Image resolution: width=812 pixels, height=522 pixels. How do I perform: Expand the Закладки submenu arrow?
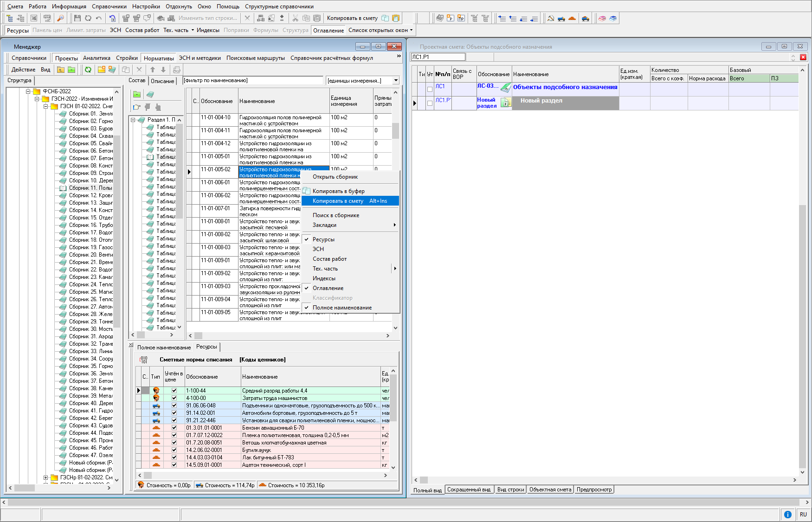[394, 225]
